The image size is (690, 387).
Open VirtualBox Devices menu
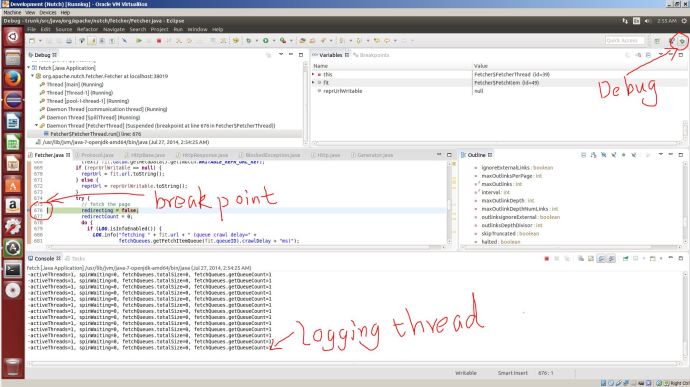tap(48, 12)
